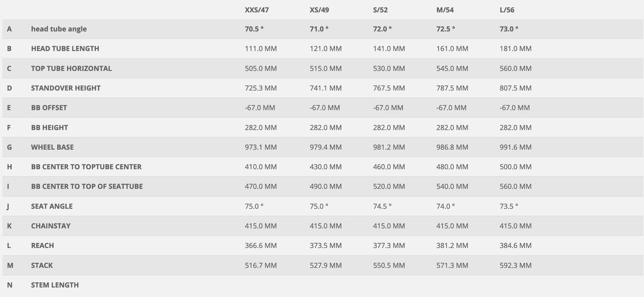
Task: Select the 73.0 ° head tube angle cell
Action: (x=509, y=29)
